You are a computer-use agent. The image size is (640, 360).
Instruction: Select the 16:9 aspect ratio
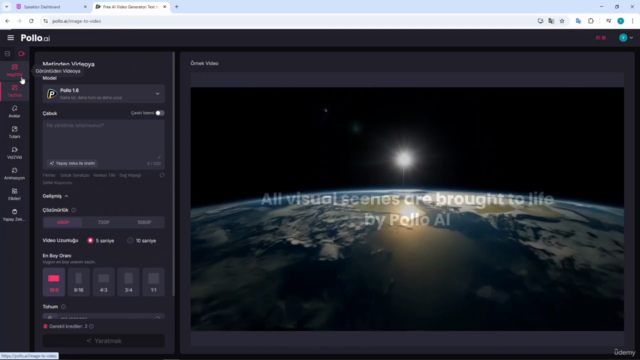pos(54,282)
